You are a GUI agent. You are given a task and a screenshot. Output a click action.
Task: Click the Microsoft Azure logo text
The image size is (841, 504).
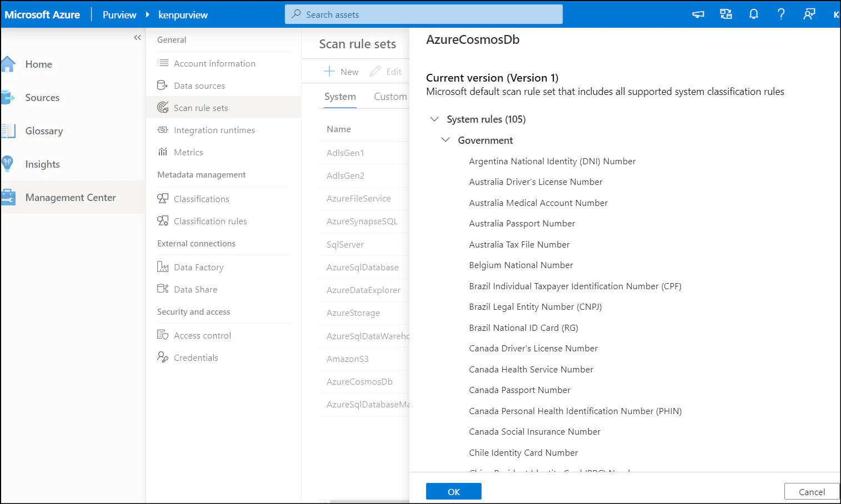point(42,15)
